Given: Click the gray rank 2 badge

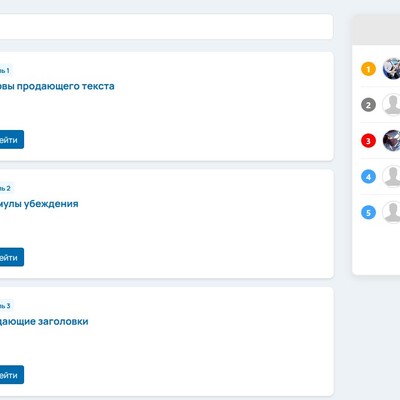Looking at the screenshot, I should pyautogui.click(x=368, y=105).
